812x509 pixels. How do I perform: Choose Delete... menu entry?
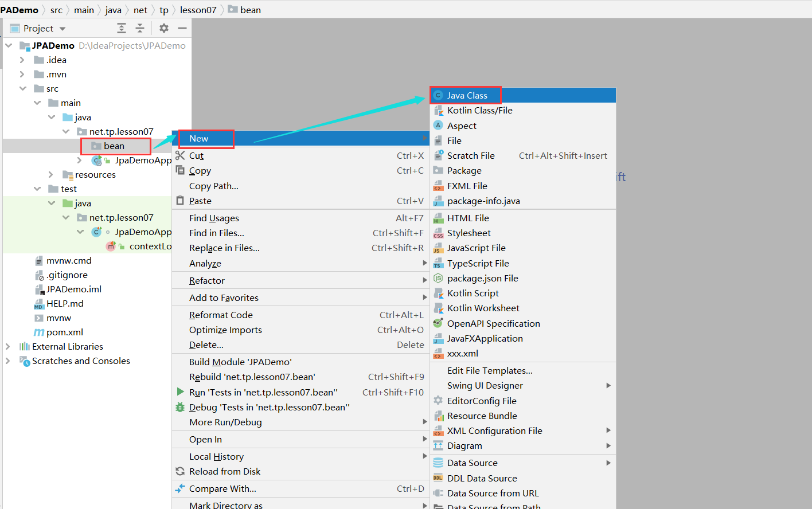tap(300, 344)
